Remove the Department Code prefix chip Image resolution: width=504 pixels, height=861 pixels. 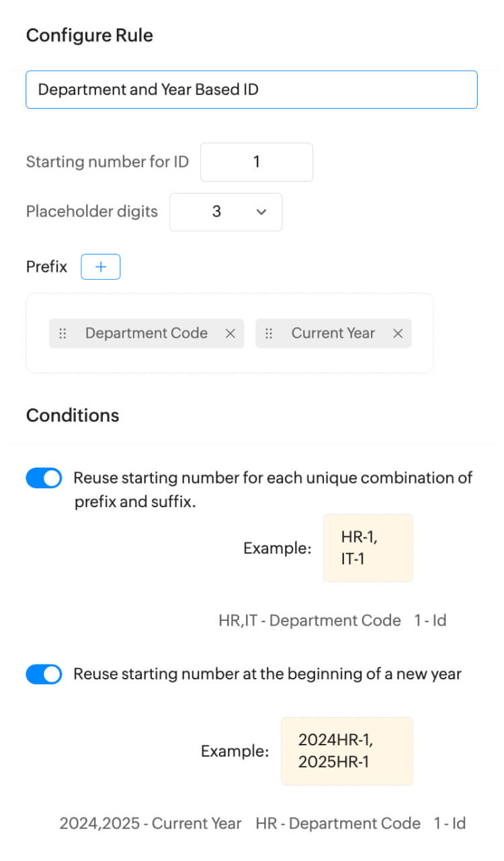(x=230, y=334)
